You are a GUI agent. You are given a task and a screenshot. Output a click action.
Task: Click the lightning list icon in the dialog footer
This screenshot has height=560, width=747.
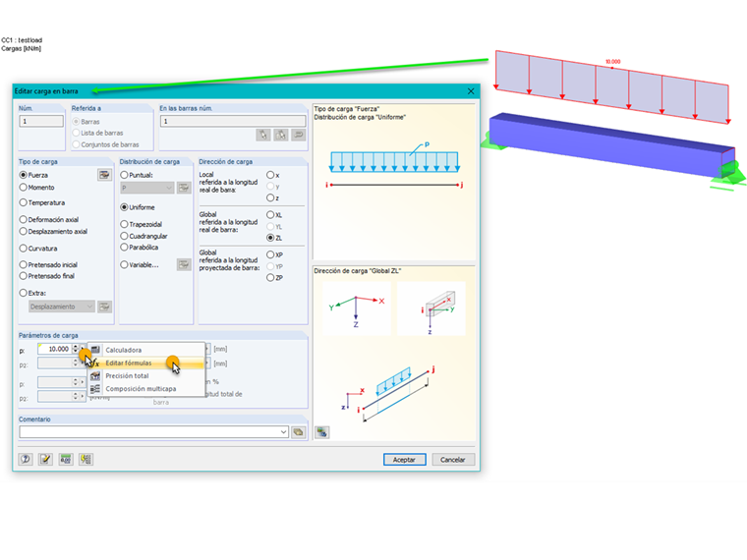[86, 459]
